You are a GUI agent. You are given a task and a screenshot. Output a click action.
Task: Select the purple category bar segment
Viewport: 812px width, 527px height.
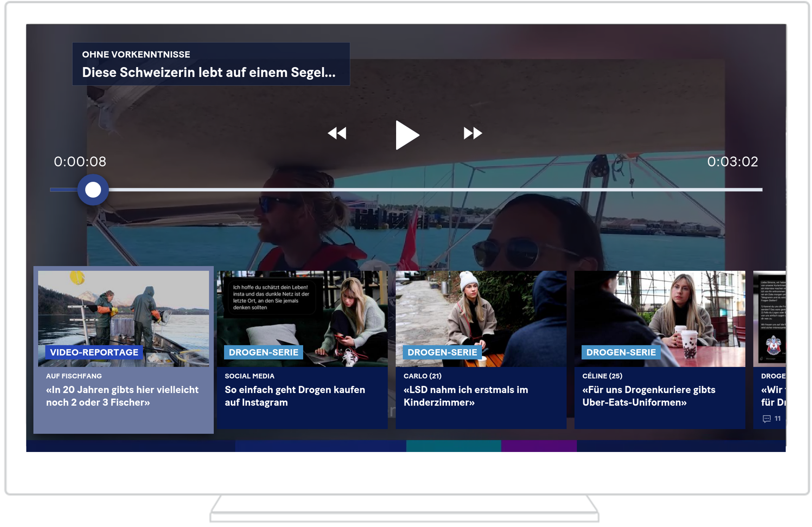539,446
